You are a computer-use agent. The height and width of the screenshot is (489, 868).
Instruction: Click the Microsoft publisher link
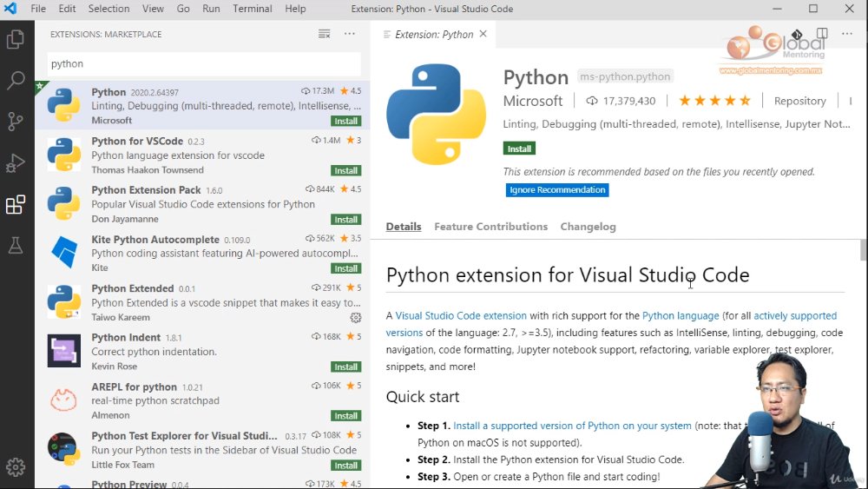533,101
